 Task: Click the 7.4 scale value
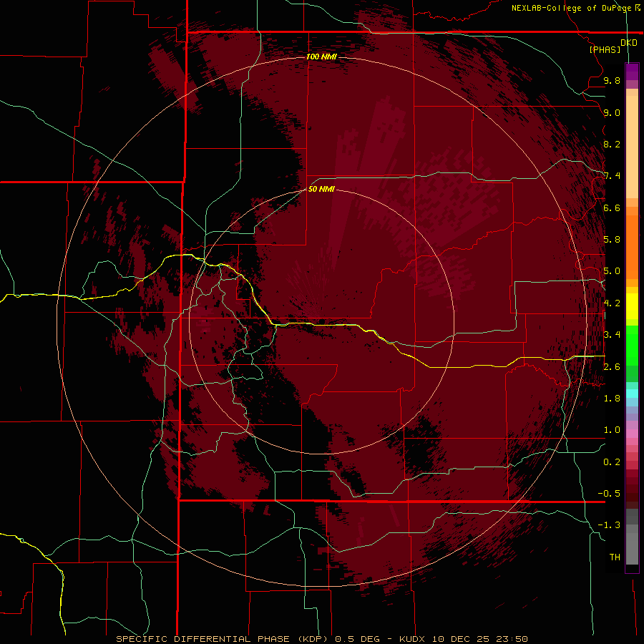pos(612,176)
